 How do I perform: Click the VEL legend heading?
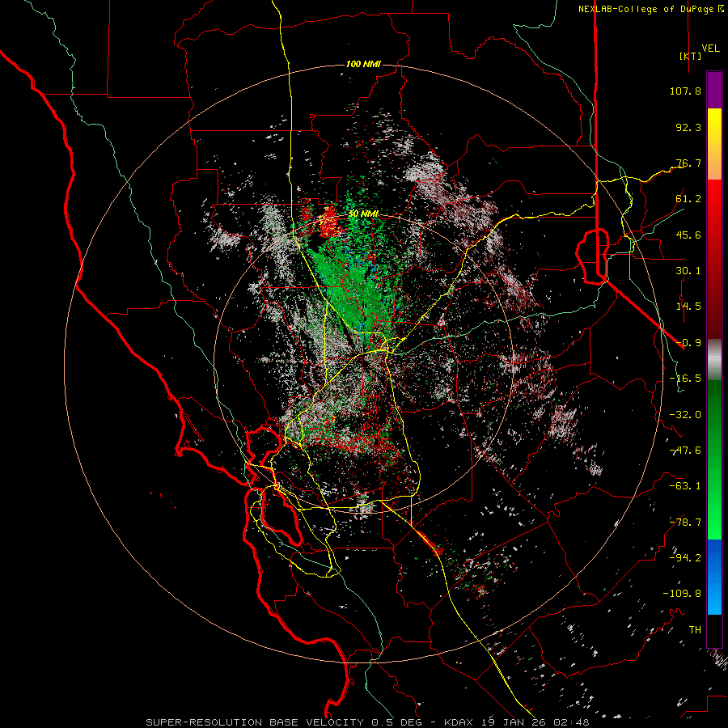pyautogui.click(x=710, y=48)
